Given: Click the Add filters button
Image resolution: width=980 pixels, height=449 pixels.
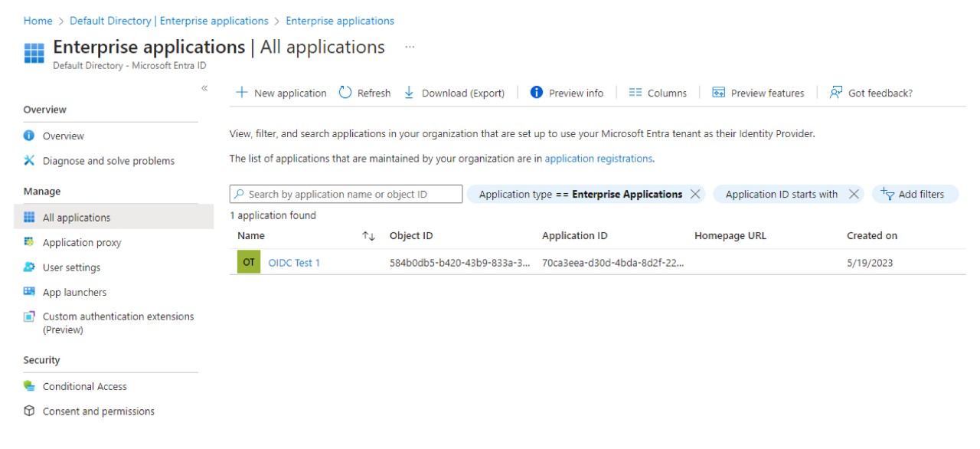Looking at the screenshot, I should click(914, 195).
